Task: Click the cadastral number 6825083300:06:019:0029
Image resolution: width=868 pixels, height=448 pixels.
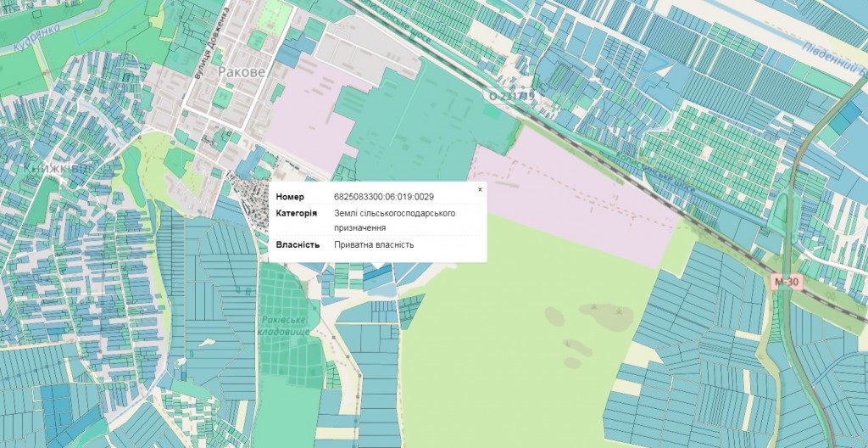Action: tap(384, 197)
